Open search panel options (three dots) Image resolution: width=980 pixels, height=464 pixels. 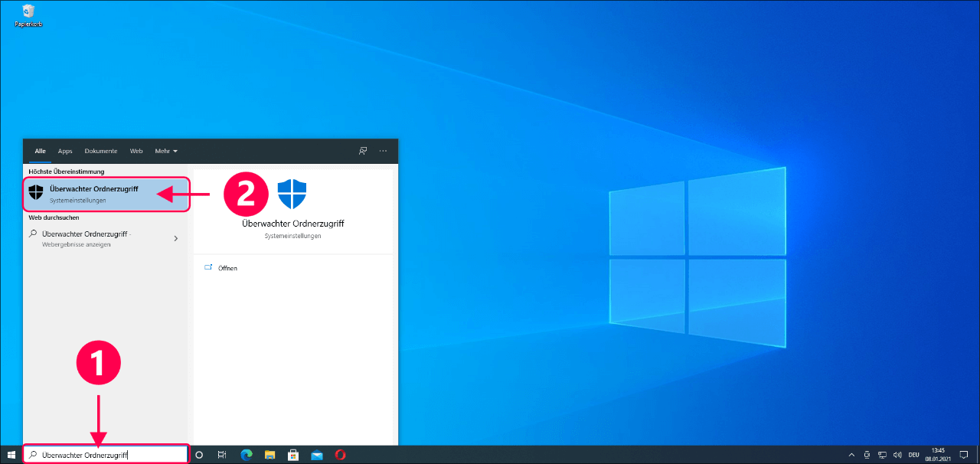coord(383,152)
